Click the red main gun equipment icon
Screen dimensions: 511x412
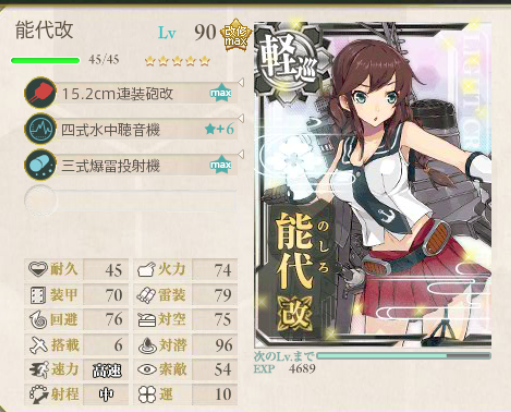40,93
